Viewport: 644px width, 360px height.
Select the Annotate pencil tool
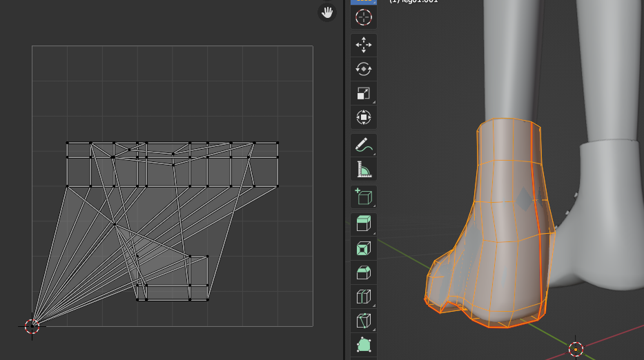click(x=364, y=145)
